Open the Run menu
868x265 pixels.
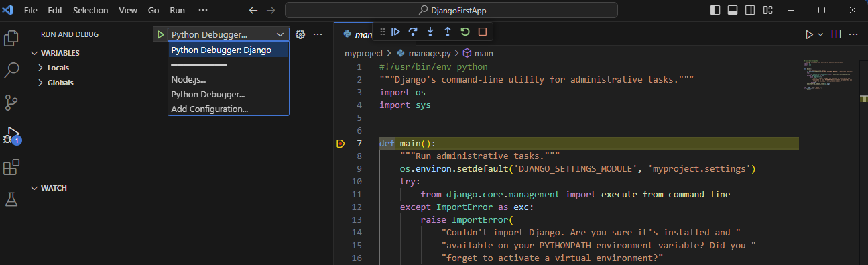point(178,11)
